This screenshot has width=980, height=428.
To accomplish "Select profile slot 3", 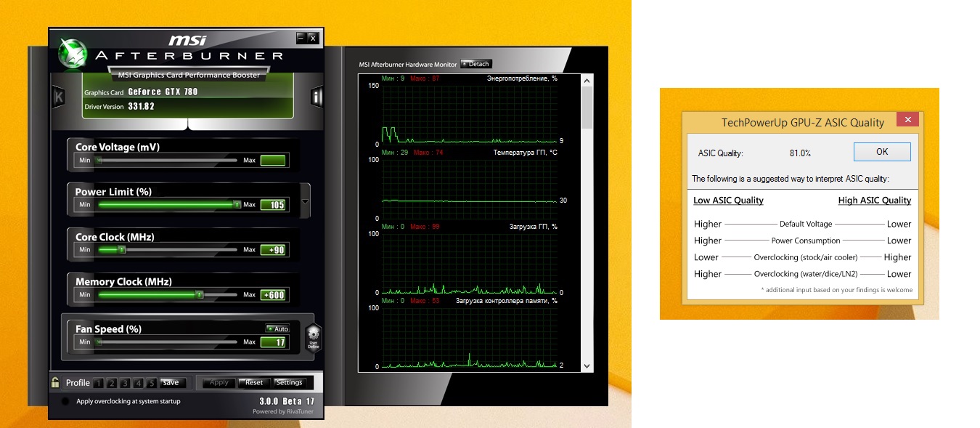I will [126, 383].
